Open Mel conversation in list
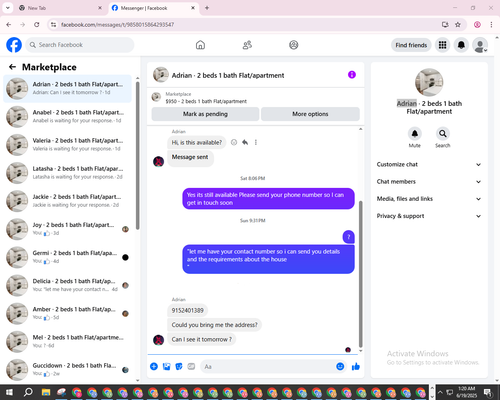 67,342
